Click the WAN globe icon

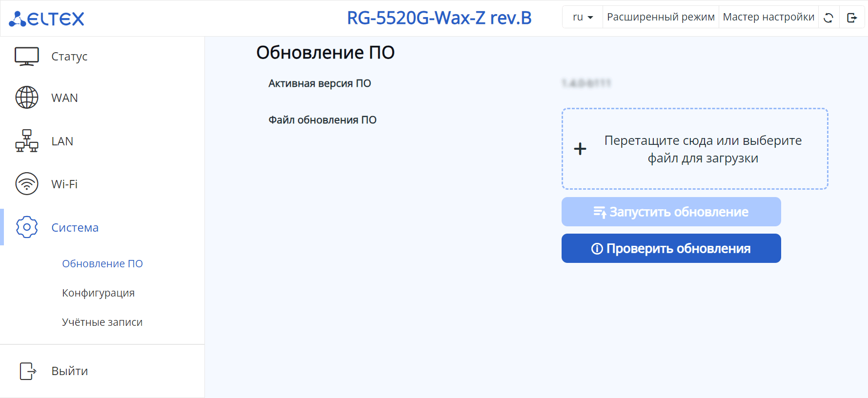point(27,98)
